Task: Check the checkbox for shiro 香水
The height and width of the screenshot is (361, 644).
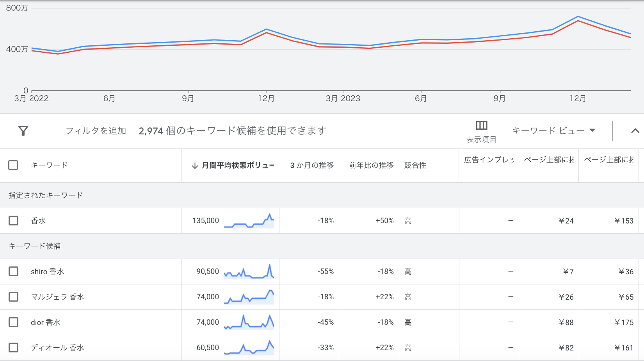Action: pyautogui.click(x=13, y=271)
